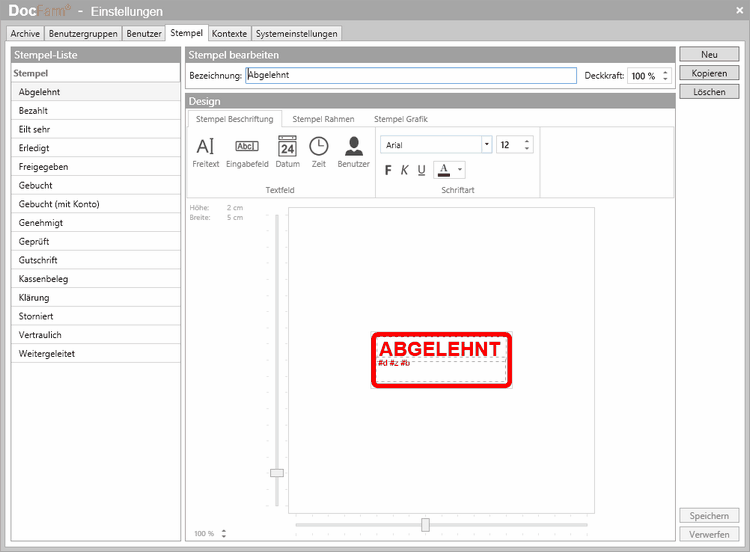Toggle underline font formatting
The width and height of the screenshot is (750, 552).
click(x=421, y=170)
